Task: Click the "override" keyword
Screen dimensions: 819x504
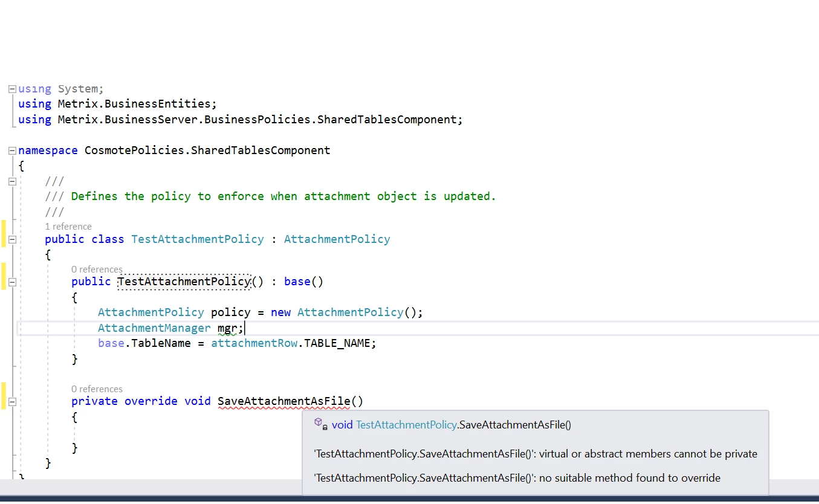Action: coord(151,401)
